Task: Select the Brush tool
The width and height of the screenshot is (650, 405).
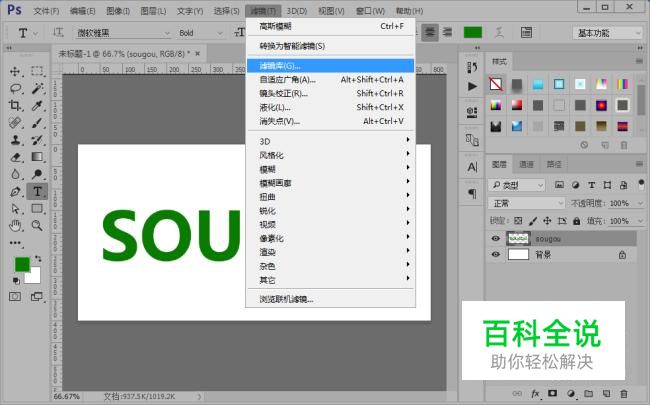Action: tap(37, 123)
